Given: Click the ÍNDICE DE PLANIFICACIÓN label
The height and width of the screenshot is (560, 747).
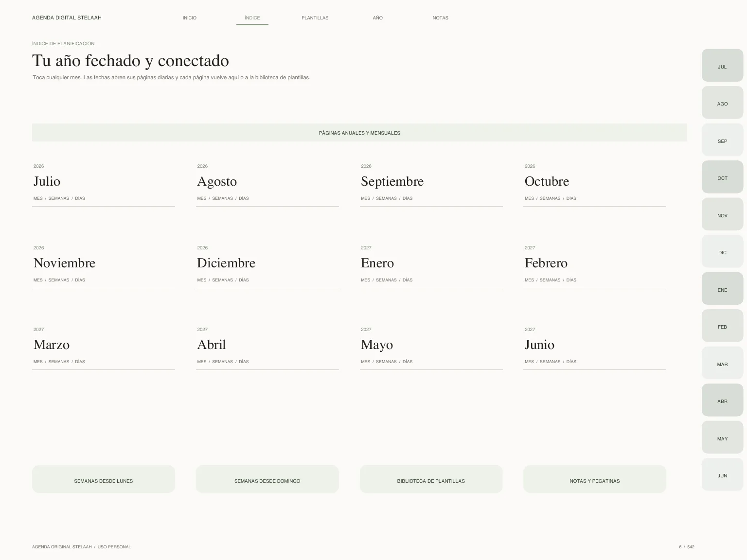Looking at the screenshot, I should [x=63, y=44].
